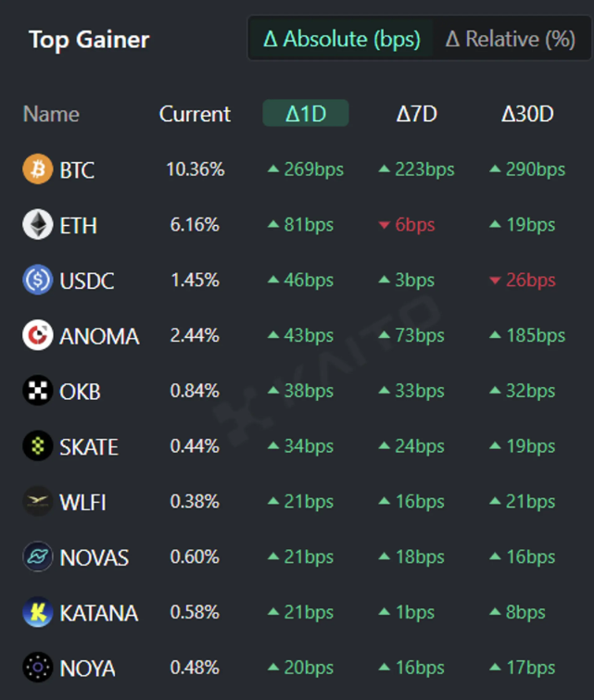Click the WLFI eagle icon
594x700 pixels.
coord(38,501)
